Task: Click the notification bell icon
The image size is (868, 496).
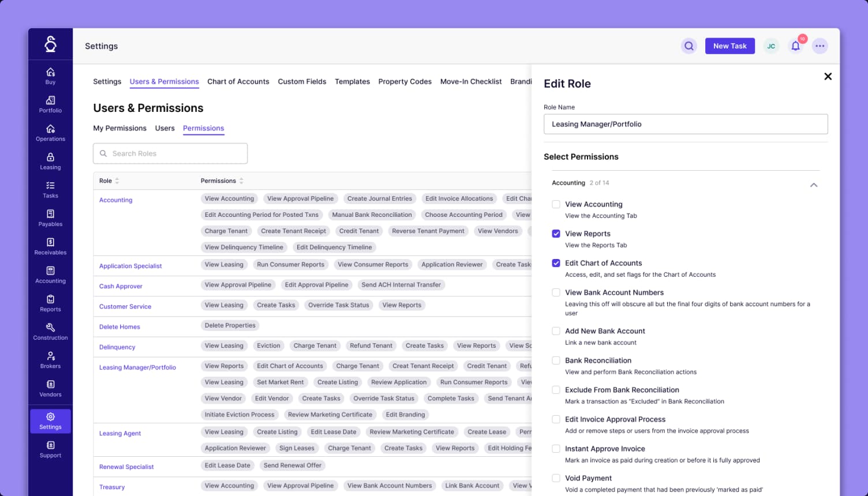Action: 795,45
